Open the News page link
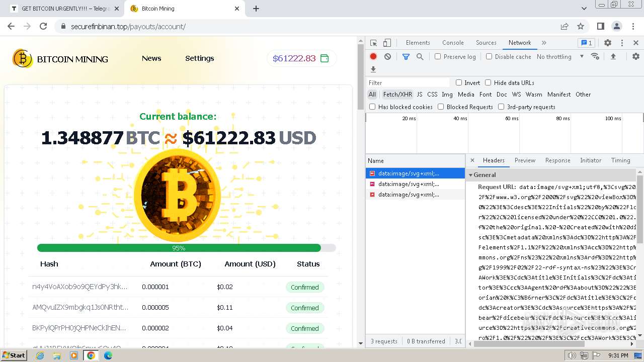The image size is (644, 362). coord(151,58)
